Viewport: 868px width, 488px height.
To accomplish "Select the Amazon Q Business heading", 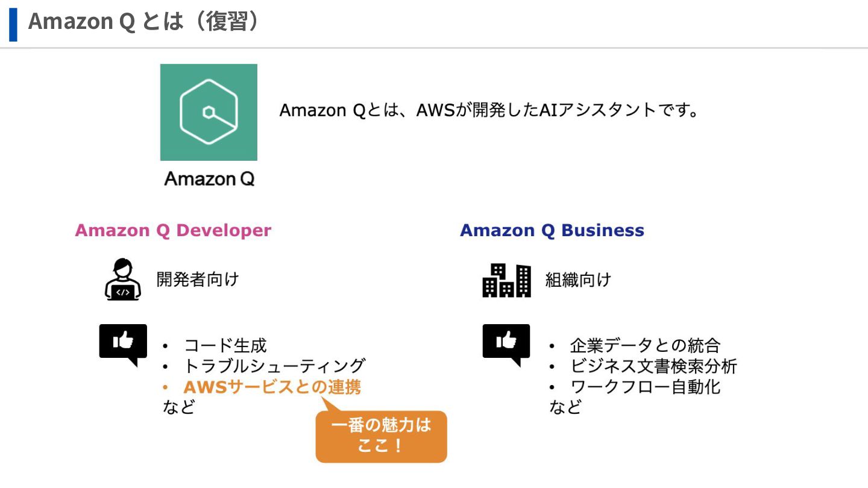I will 552,231.
